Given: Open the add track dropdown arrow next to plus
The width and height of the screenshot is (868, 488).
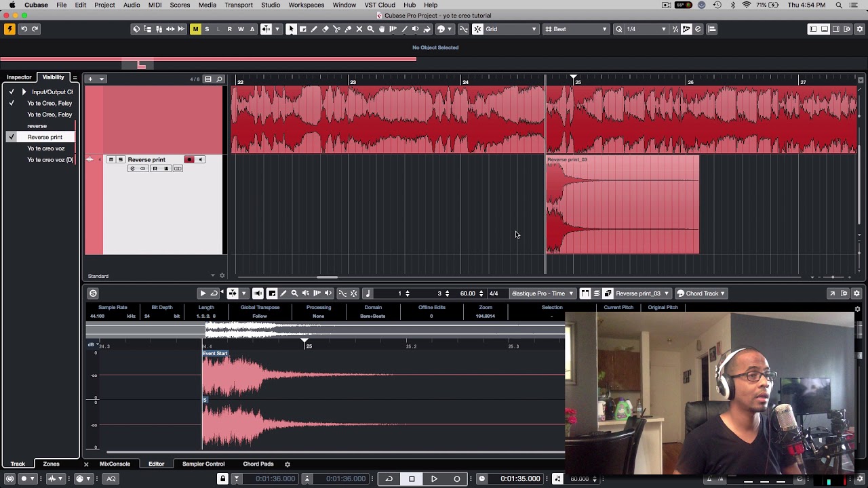Looking at the screenshot, I should coord(102,79).
